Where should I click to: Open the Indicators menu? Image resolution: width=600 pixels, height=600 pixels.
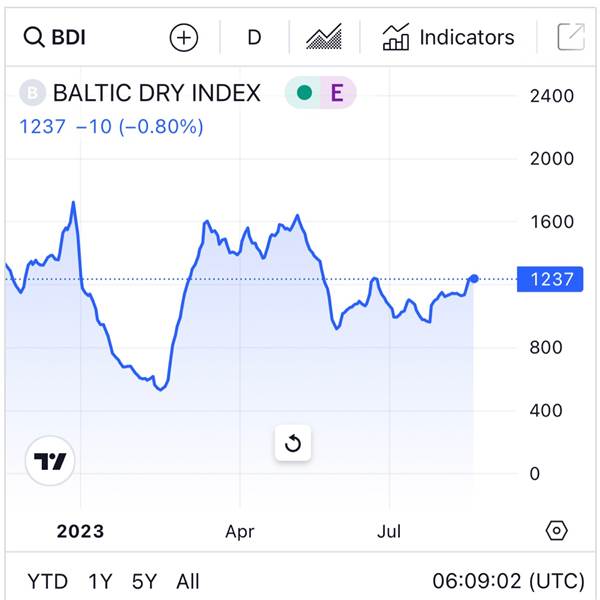[448, 37]
